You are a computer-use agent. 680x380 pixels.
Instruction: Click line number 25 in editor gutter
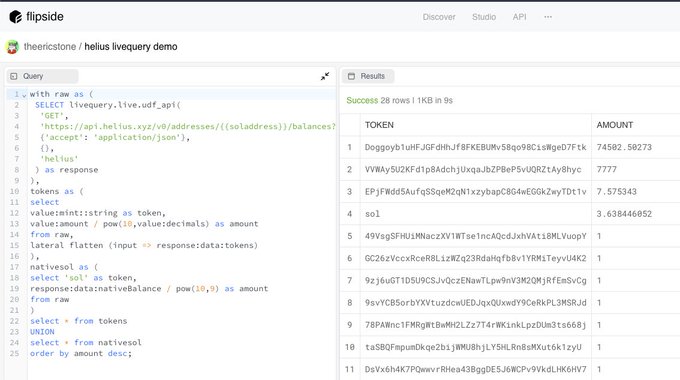pyautogui.click(x=14, y=354)
